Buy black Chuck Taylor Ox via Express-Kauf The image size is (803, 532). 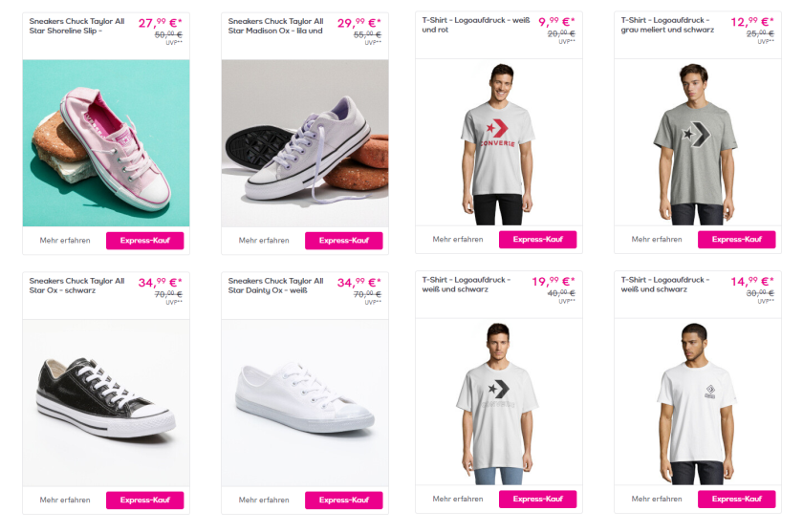pos(144,500)
